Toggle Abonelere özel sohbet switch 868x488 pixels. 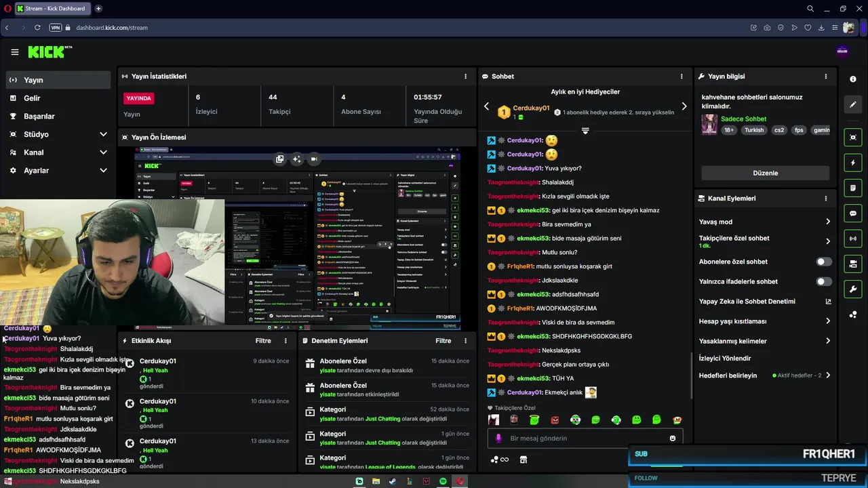click(824, 262)
